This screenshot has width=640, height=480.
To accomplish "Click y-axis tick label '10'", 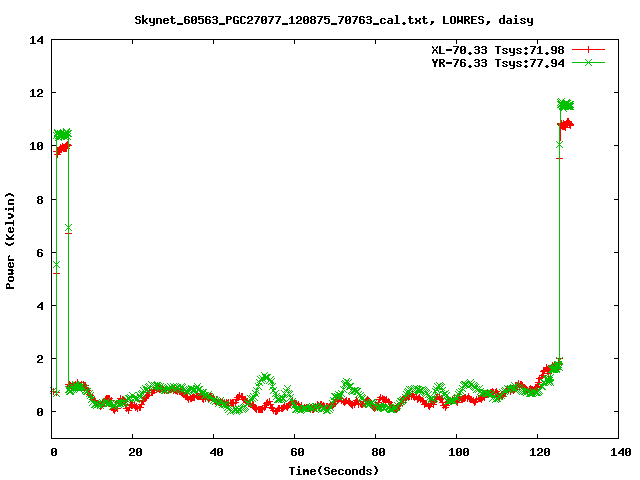I will pyautogui.click(x=36, y=146).
